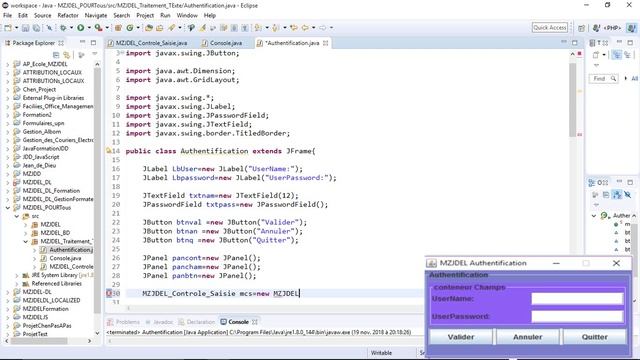Toggle Scheduled presentation in Task List
Viewport: 640px width, 360px height.
(x=628, y=55)
